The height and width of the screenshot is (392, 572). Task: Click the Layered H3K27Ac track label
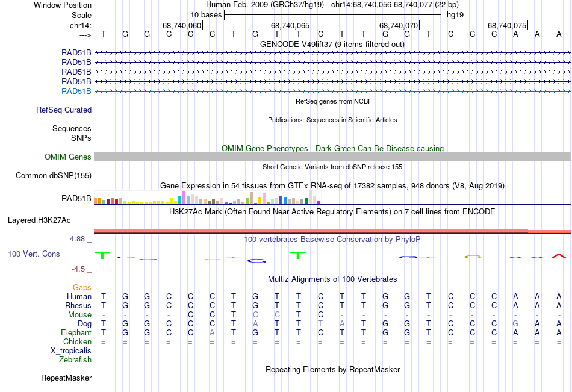(39, 220)
